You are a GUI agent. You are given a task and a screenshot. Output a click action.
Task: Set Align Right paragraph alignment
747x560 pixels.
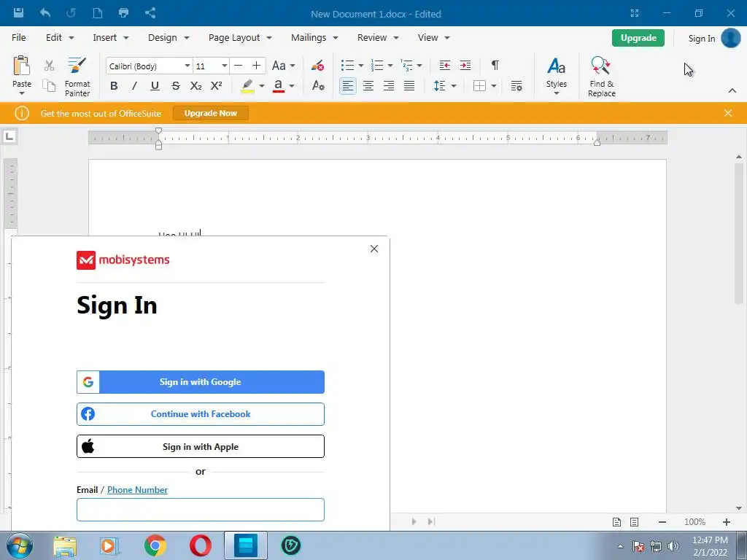(389, 86)
